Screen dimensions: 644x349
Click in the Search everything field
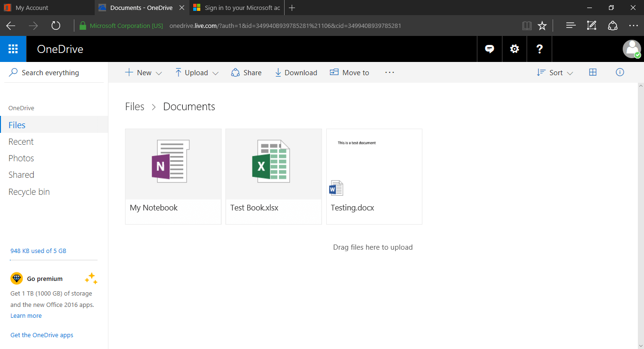point(54,72)
